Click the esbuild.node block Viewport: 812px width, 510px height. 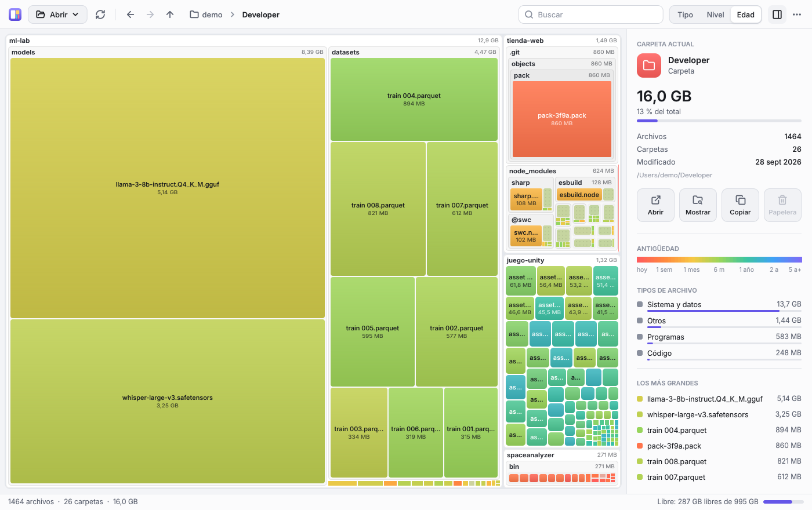pos(579,195)
